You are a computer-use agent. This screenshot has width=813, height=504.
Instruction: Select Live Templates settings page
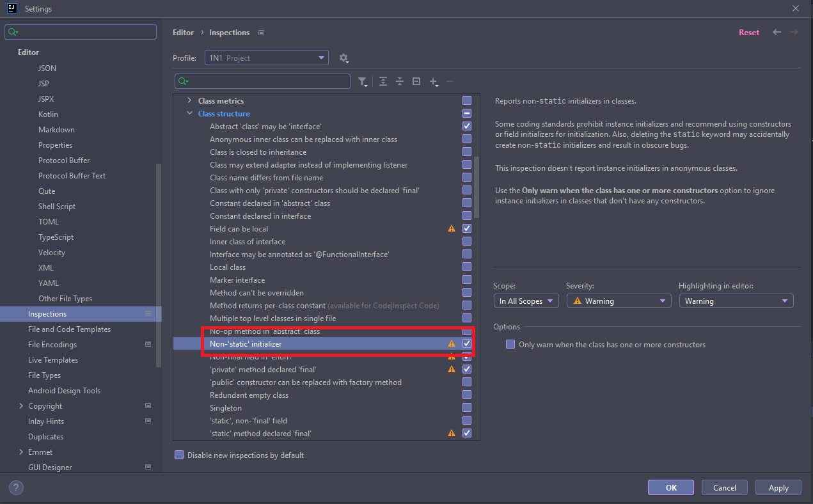(x=53, y=360)
